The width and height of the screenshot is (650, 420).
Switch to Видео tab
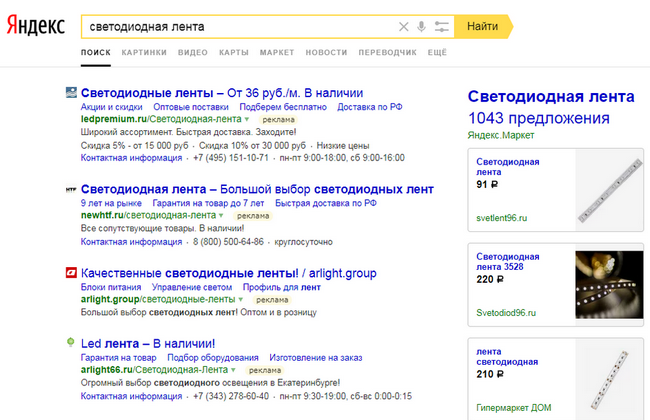(x=193, y=53)
